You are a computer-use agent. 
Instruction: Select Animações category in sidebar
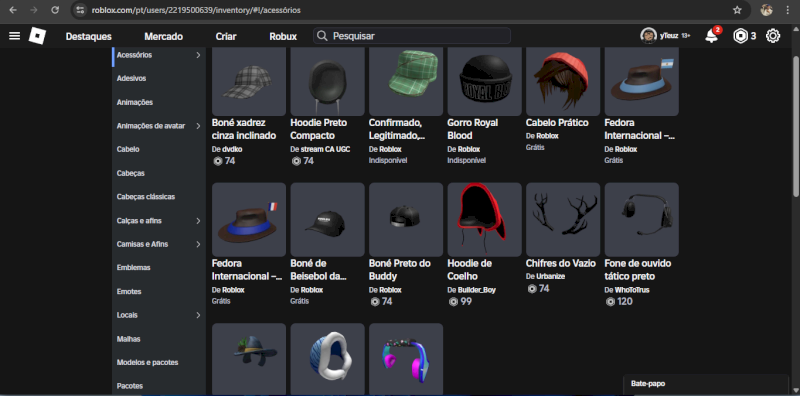click(135, 102)
